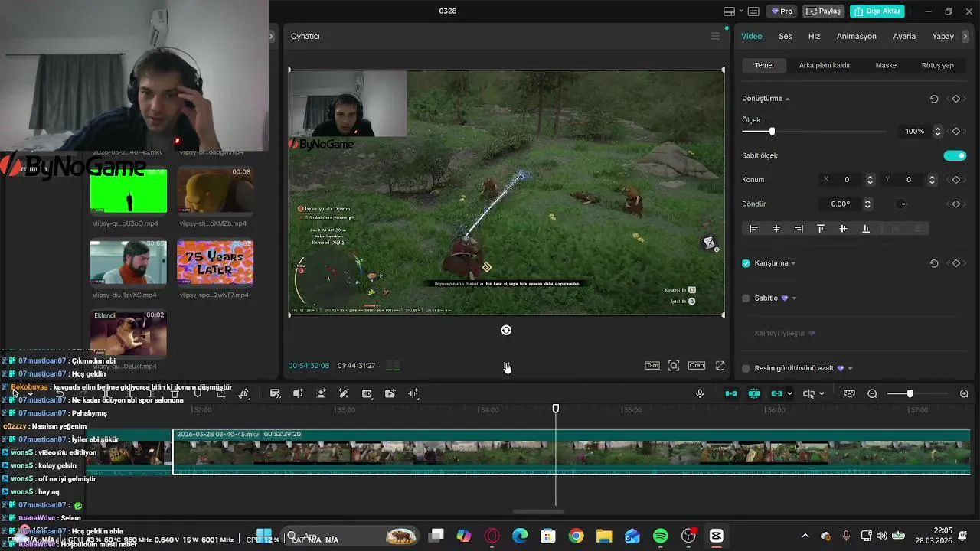The image size is (980, 551).
Task: Click the Dışa Aktar export button
Action: point(877,11)
